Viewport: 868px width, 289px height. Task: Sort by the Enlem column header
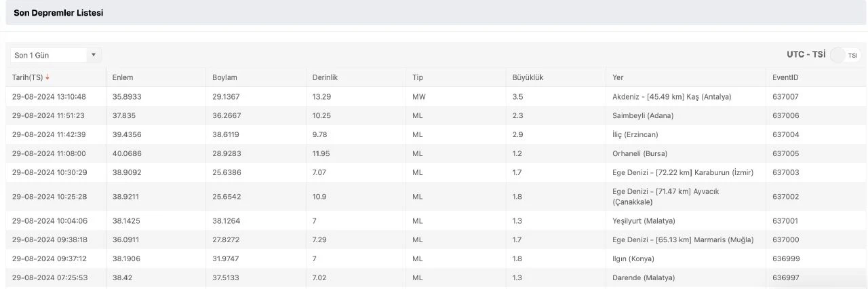pos(123,77)
